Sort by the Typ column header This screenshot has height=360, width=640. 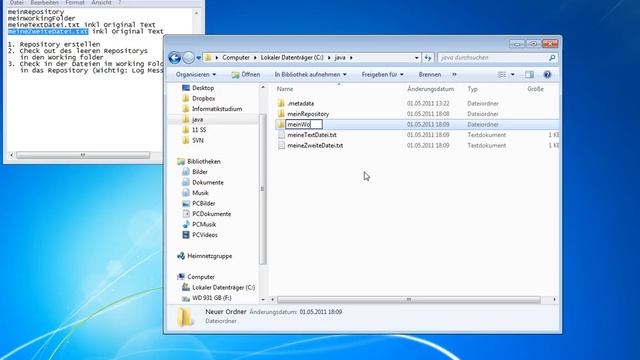tap(473, 89)
